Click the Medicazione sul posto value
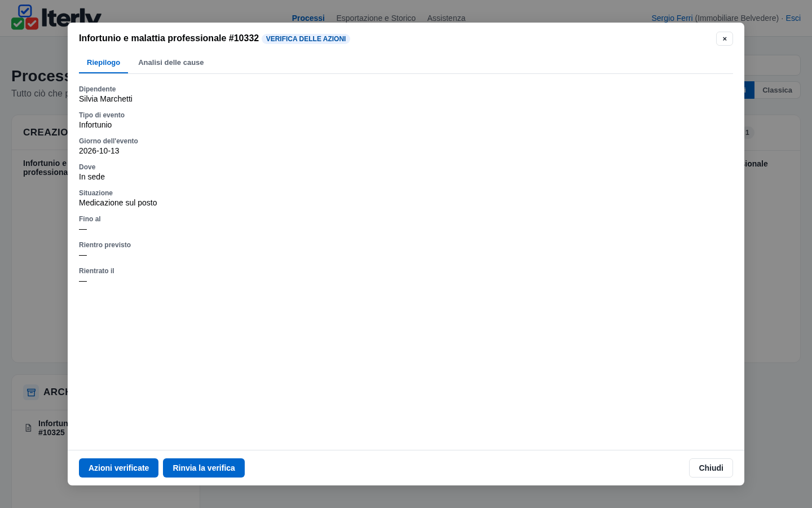Image resolution: width=812 pixels, height=508 pixels. tap(118, 203)
